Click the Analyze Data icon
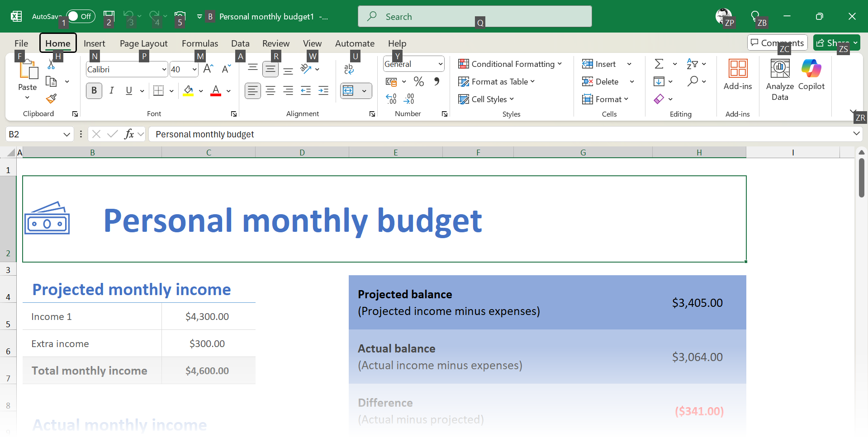 pyautogui.click(x=780, y=69)
